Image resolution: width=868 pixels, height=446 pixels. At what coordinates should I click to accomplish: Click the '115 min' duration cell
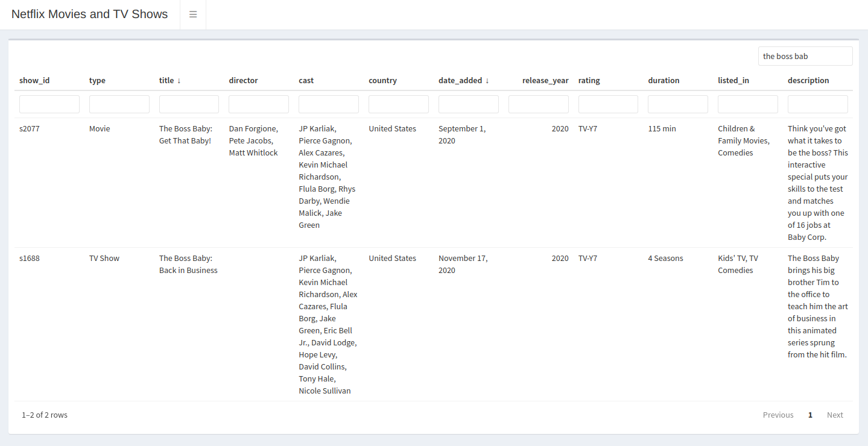[x=662, y=128]
